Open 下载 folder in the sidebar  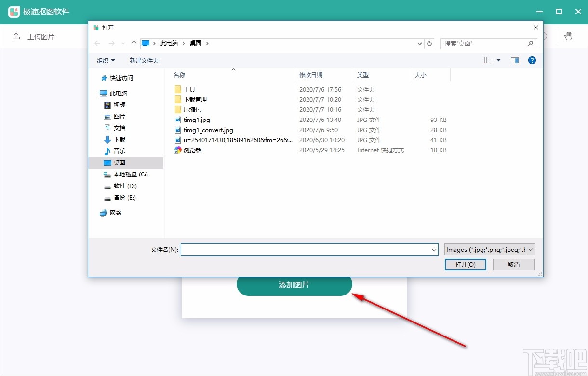[x=115, y=139]
